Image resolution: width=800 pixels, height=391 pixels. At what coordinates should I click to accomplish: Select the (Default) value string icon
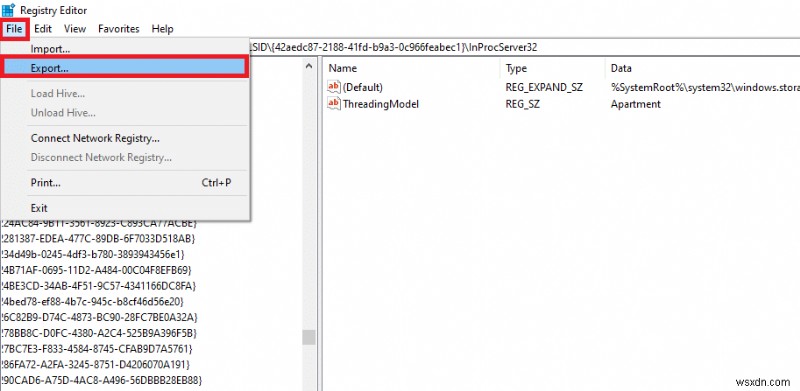click(334, 87)
